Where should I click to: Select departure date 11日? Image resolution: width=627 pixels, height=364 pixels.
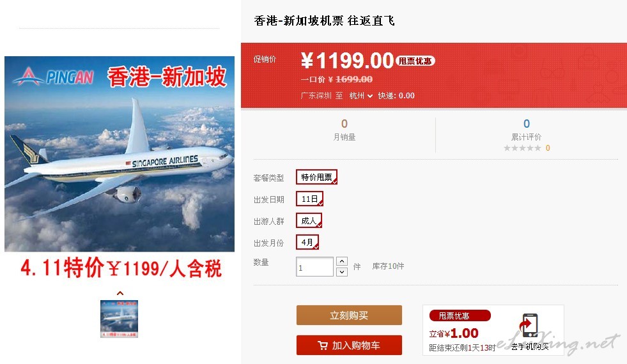309,199
